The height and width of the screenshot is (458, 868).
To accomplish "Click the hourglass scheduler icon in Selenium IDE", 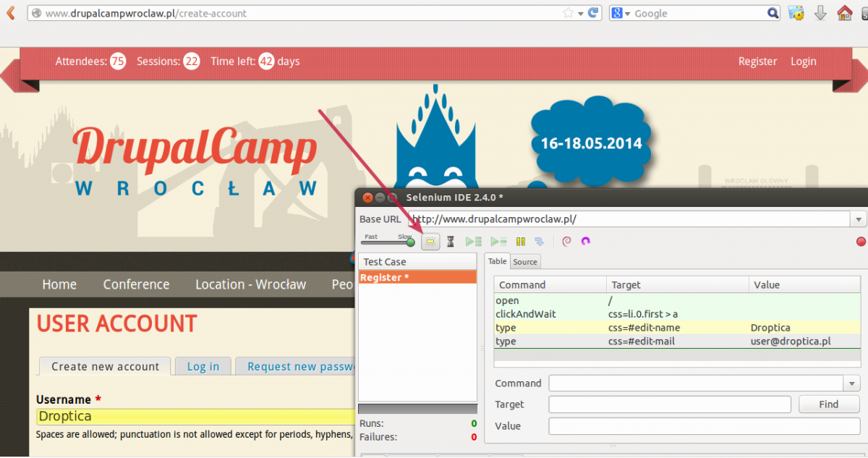I will coord(451,242).
